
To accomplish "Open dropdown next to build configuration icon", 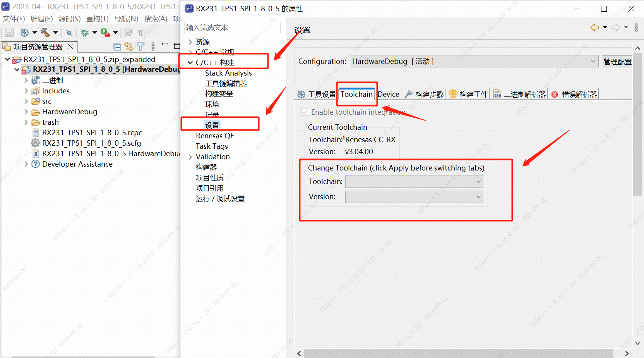I will coord(34,33).
